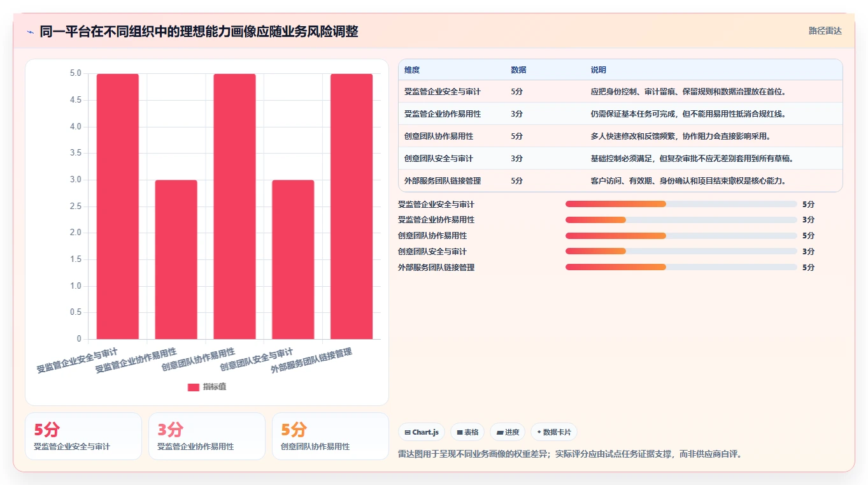Click the description 仍需保证基本任务可完成

[688, 114]
